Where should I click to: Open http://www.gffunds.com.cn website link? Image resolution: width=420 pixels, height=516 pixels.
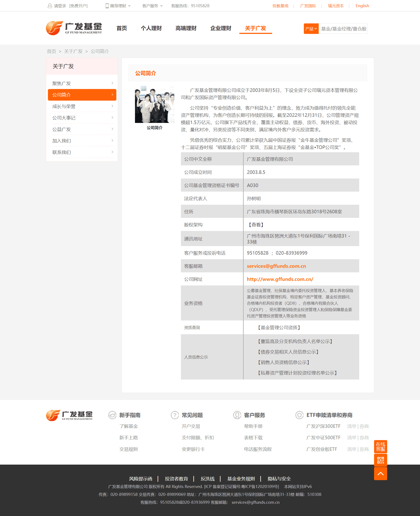click(282, 279)
